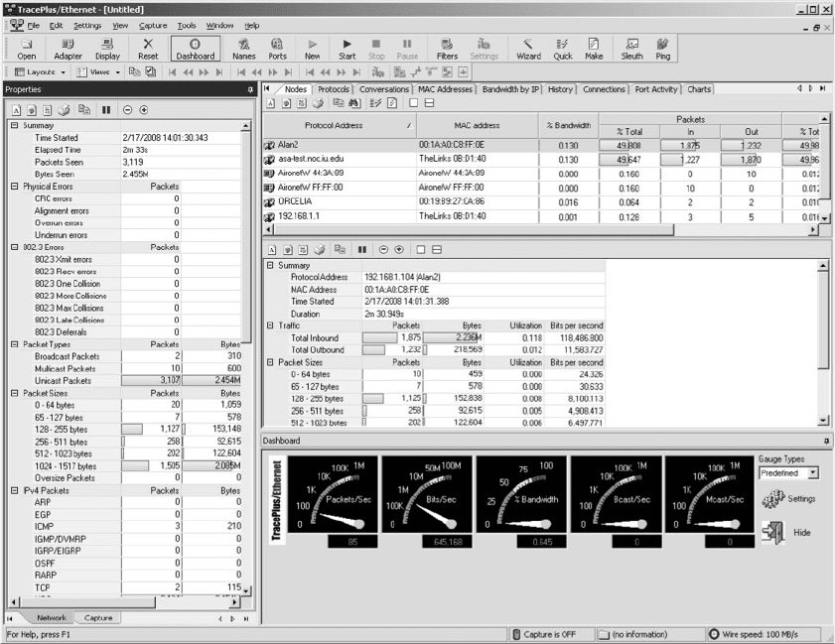Click expand-all icon in Properties toolbar
835x644 pixels.
pos(144,110)
